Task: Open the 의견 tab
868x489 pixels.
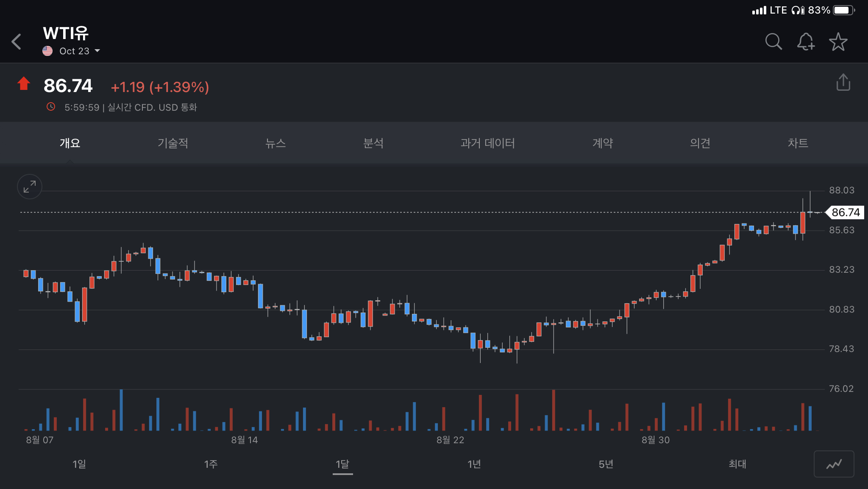Action: [x=700, y=143]
